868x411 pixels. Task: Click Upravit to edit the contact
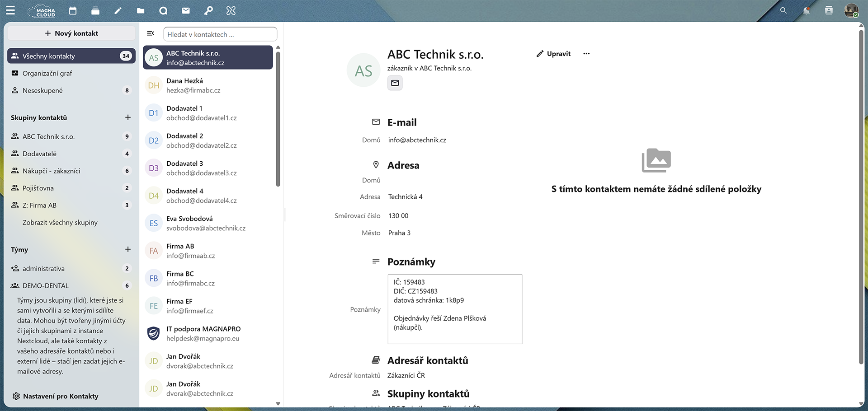click(x=554, y=54)
